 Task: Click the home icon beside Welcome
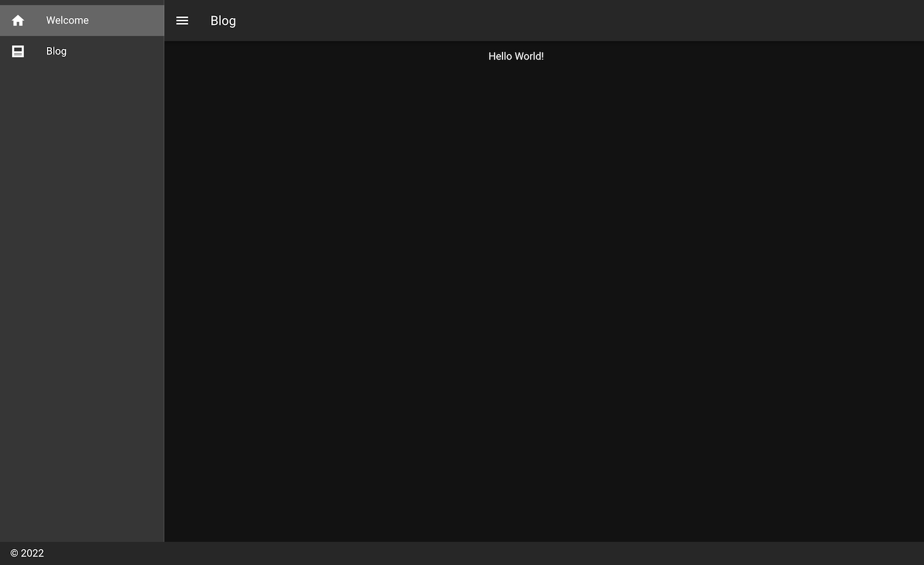coord(18,21)
